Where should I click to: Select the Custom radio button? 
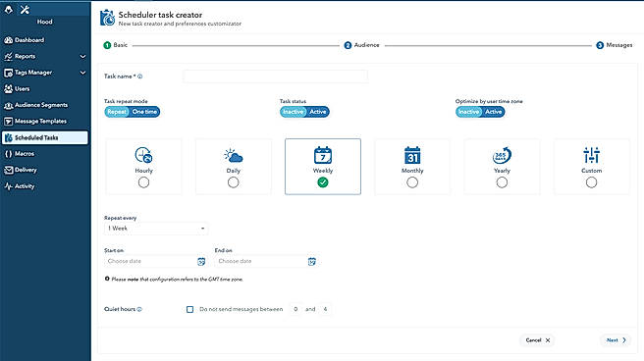tap(591, 182)
